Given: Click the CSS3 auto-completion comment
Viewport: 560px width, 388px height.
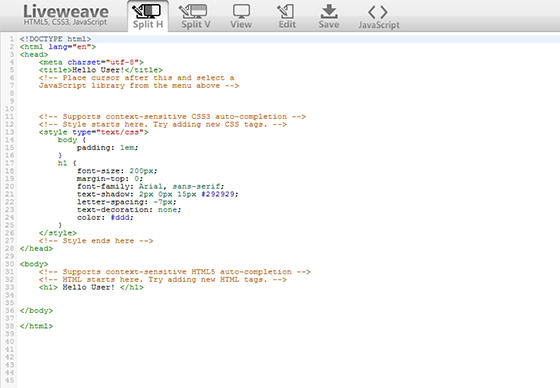Looking at the screenshot, I should coord(172,117).
